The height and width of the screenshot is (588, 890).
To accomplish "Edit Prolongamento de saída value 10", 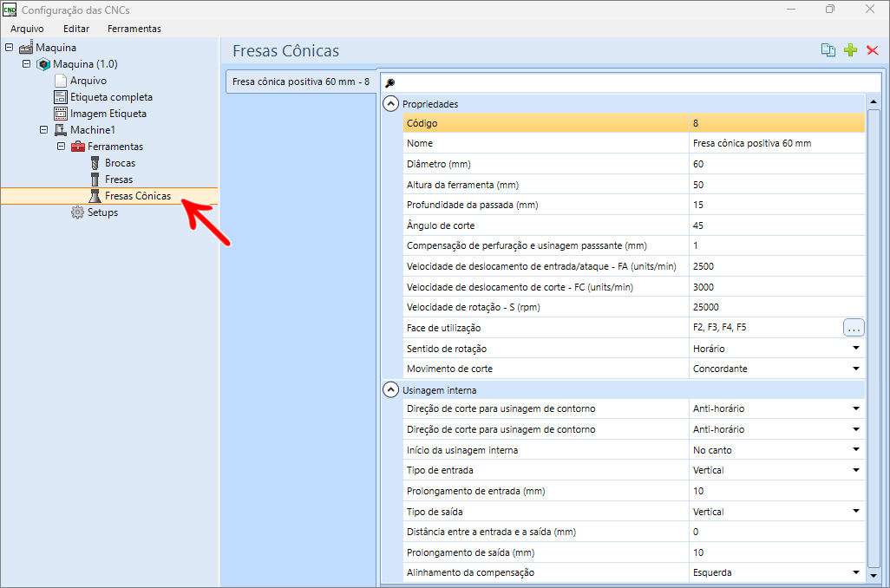I will 776,552.
